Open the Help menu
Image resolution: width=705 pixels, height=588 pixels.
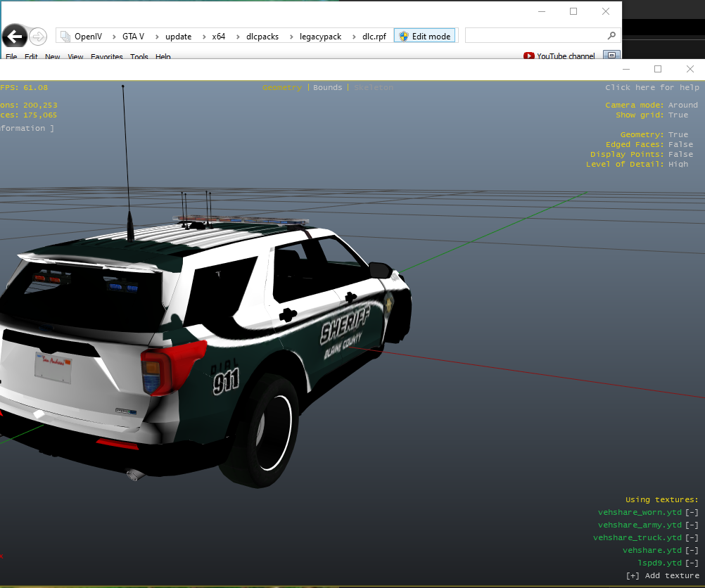(x=163, y=56)
